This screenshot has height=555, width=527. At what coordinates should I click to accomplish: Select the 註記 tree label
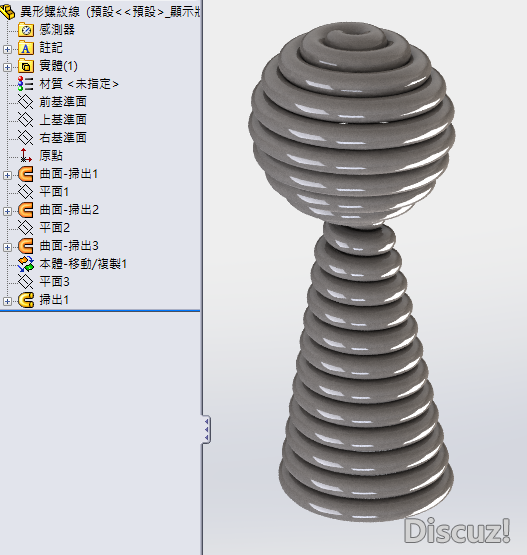51,48
